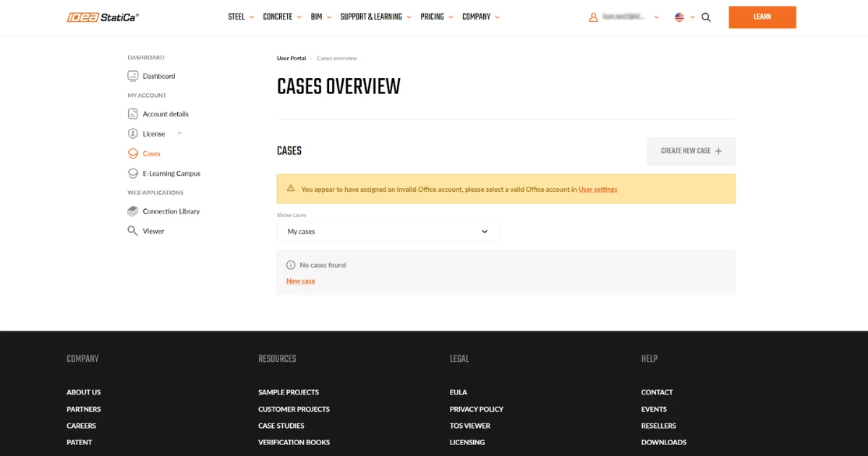Open the My cases dropdown
The width and height of the screenshot is (868, 456).
(388, 232)
